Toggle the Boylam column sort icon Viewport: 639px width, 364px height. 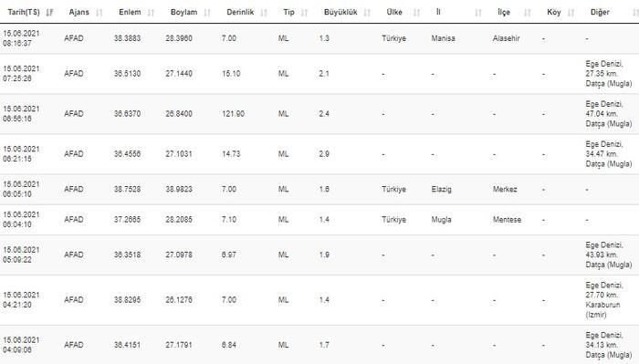[207, 13]
